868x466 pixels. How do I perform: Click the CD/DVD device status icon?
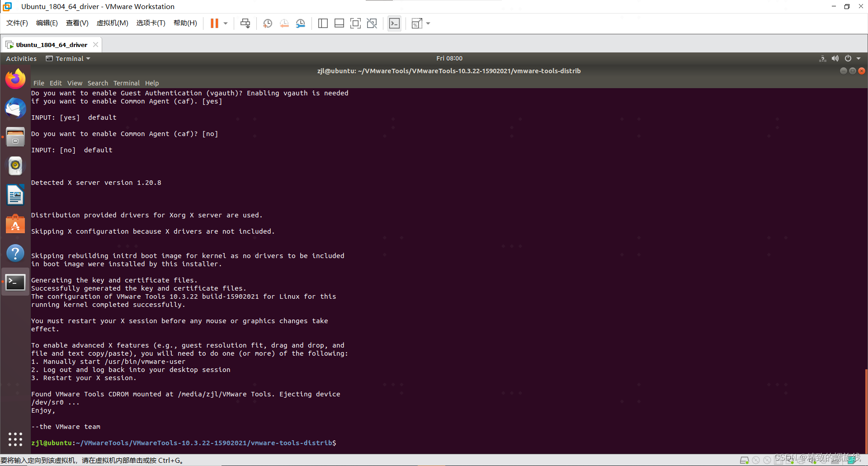tap(755, 460)
